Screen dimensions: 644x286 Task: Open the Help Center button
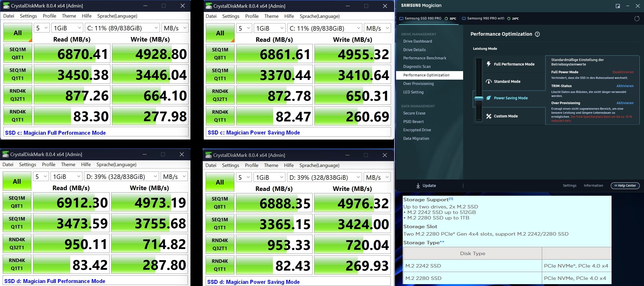625,186
